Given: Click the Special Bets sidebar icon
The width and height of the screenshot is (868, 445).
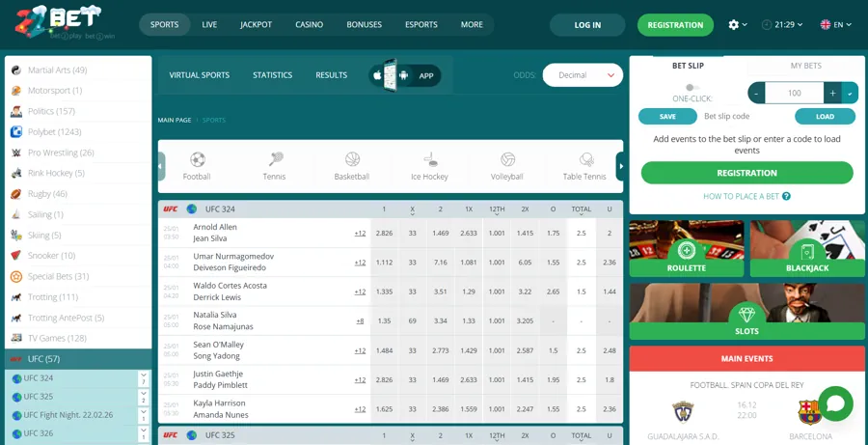Looking at the screenshot, I should click(16, 276).
